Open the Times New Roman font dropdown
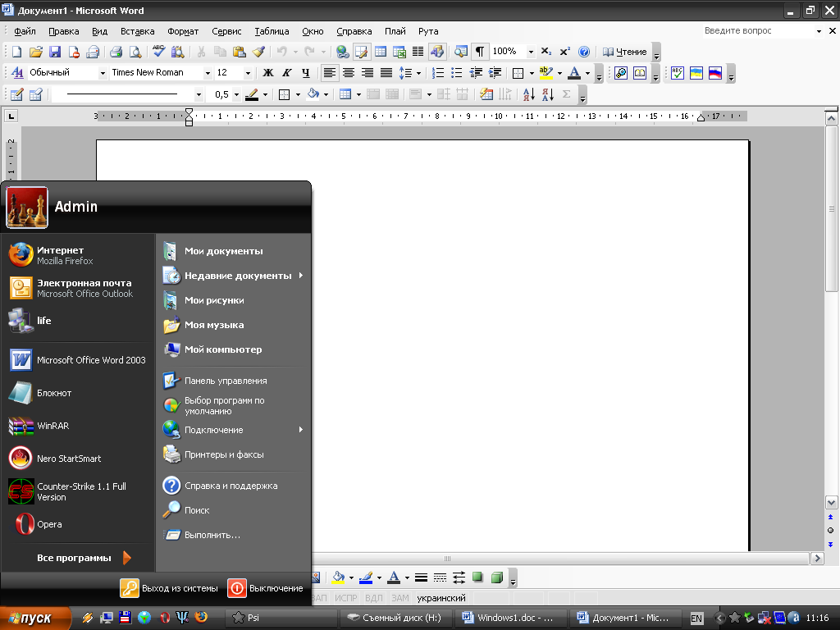 tap(208, 73)
